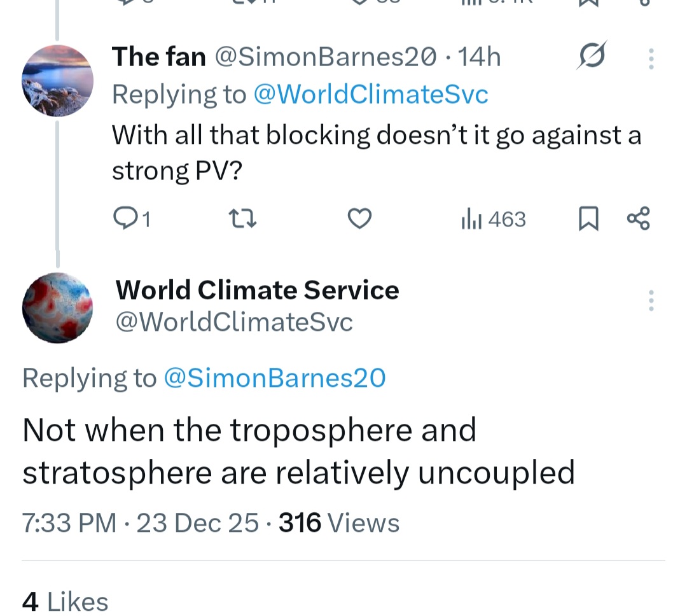The image size is (687, 616).
Task: Tap the @WorldClimateSvc mention in Replying to
Action: click(371, 95)
